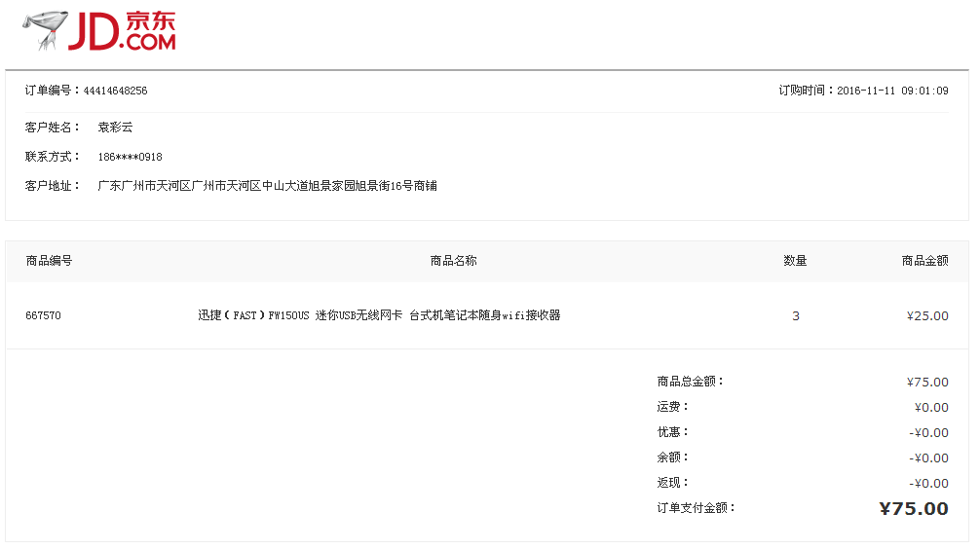Click the 优惠 discount amount
Viewport: 980px width, 549px height.
928,432
